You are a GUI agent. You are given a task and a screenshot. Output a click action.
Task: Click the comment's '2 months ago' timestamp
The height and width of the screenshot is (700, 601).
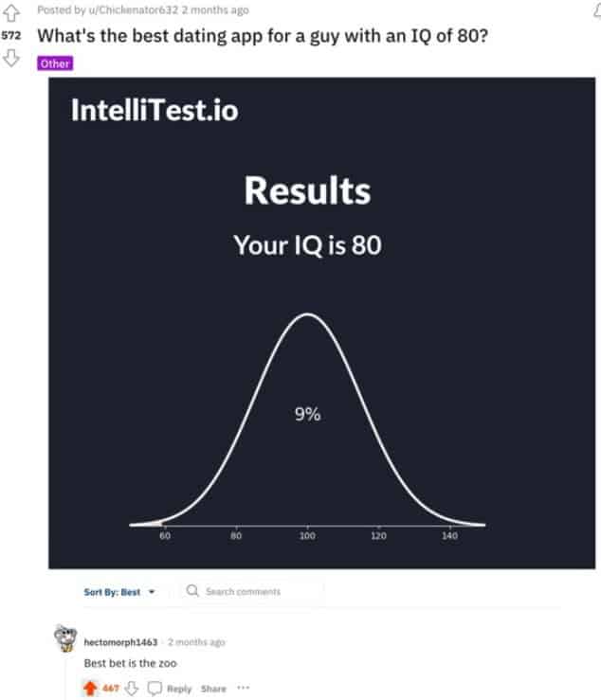[x=196, y=642]
